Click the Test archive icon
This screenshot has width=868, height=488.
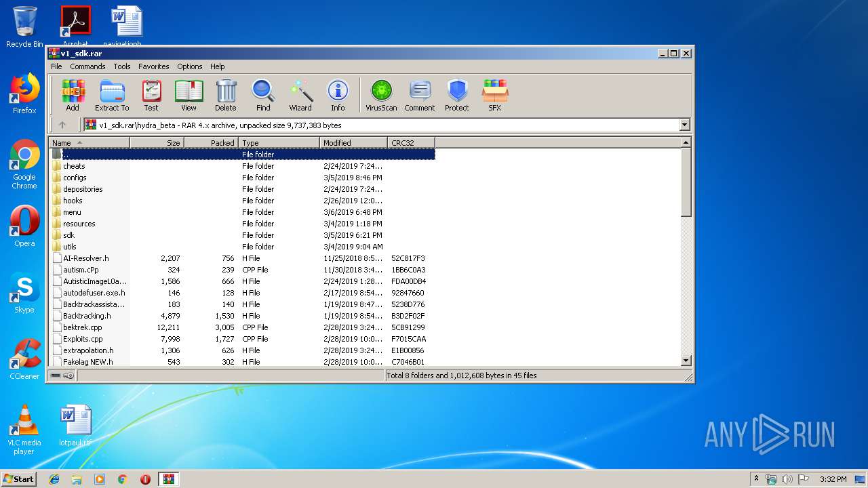point(151,96)
